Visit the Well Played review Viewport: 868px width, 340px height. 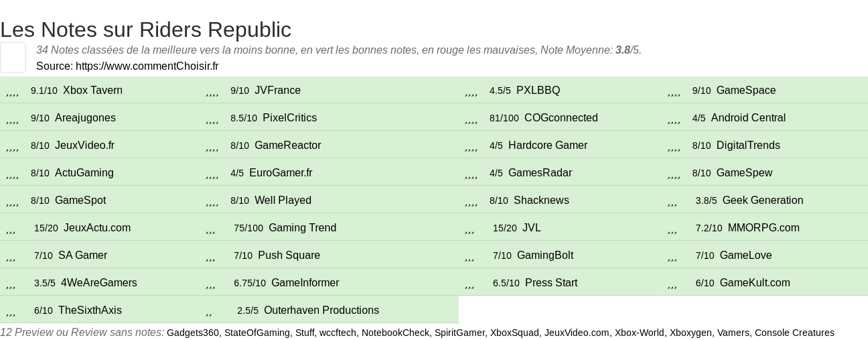point(283,201)
